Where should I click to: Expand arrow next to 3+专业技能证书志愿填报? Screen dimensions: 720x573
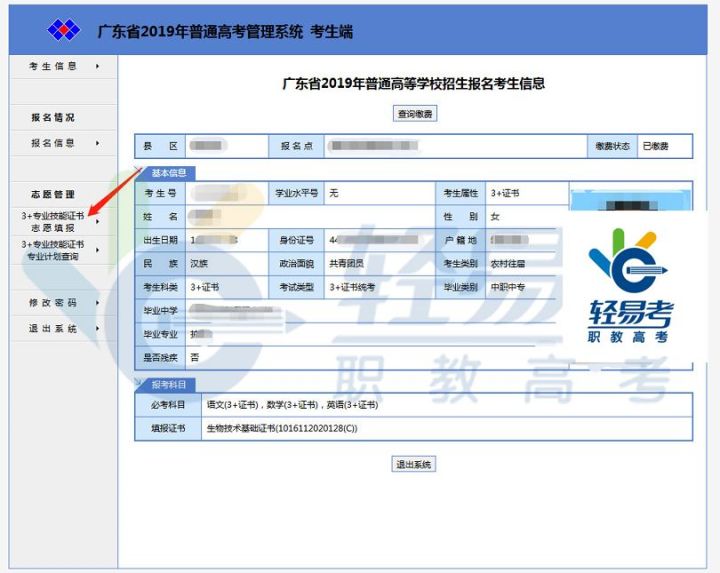[97, 222]
